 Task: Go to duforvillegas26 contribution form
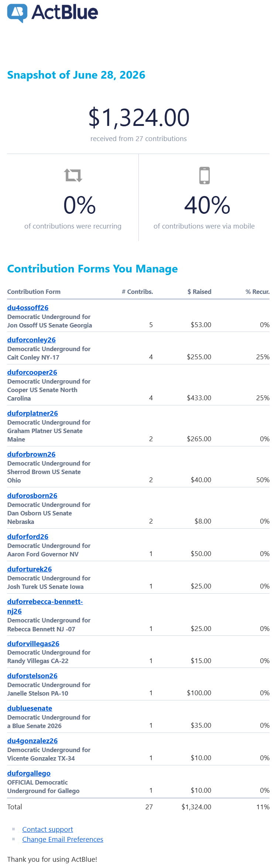(x=33, y=644)
